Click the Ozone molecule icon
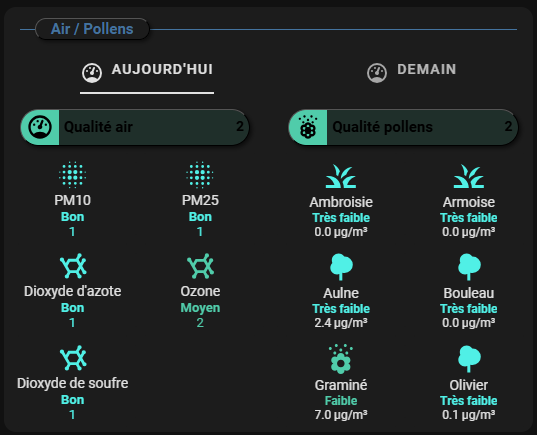This screenshot has height=435, width=537. pos(201,266)
